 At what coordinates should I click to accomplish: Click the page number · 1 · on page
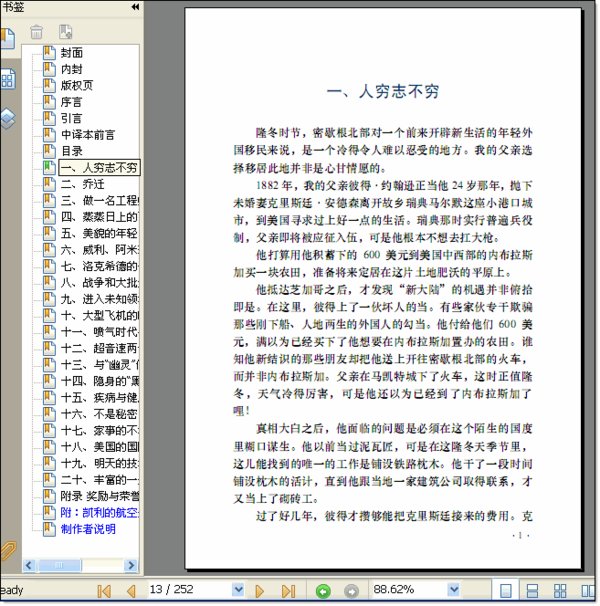tap(521, 535)
